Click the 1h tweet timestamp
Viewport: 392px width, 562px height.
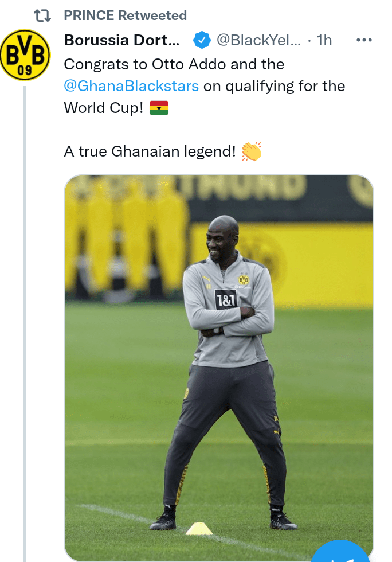324,40
